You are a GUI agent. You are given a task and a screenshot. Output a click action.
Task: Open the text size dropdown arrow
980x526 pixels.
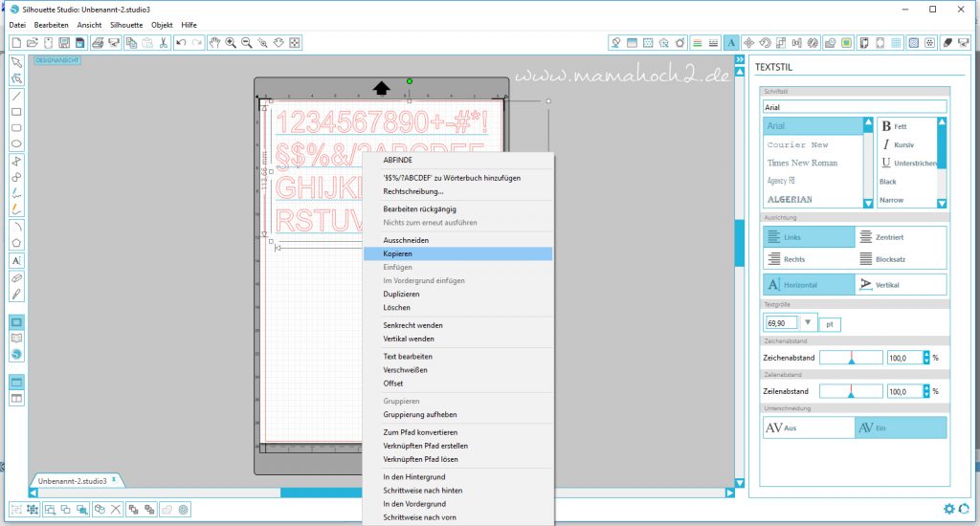[808, 323]
